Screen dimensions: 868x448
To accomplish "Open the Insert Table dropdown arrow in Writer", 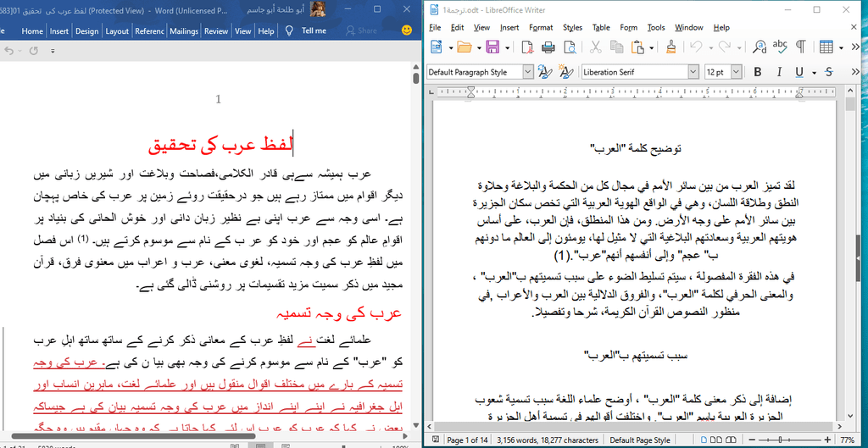I will [841, 48].
